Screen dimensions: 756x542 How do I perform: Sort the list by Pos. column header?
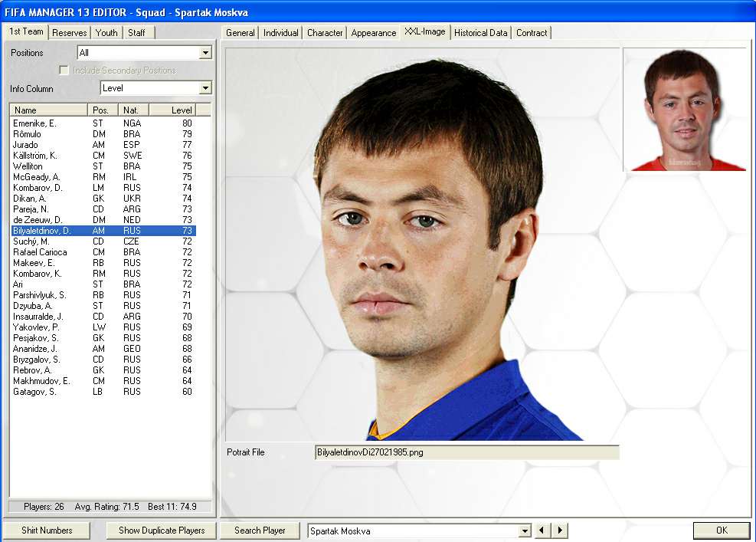(x=102, y=110)
